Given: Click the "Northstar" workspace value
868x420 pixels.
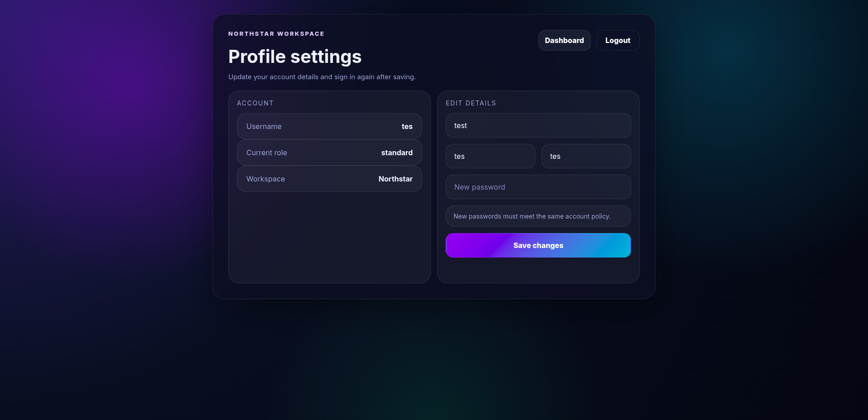Looking at the screenshot, I should click(x=395, y=179).
